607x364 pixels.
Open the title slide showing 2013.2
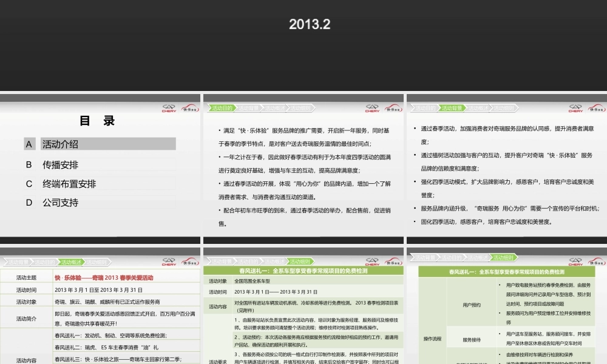pyautogui.click(x=303, y=45)
